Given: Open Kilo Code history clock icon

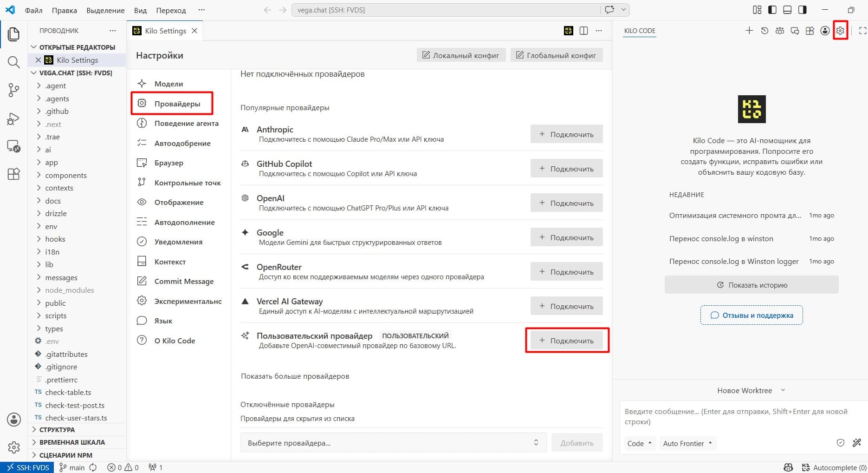Looking at the screenshot, I should (x=764, y=31).
